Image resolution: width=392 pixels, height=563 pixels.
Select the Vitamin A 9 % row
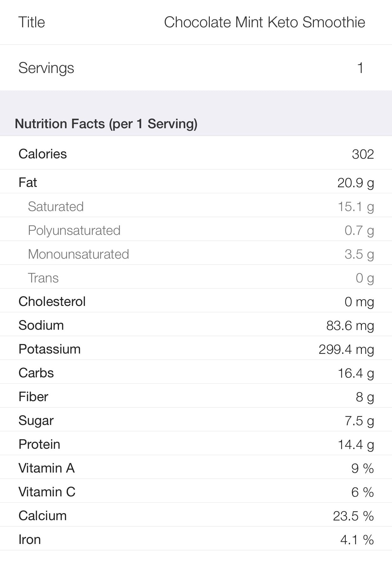point(196,467)
